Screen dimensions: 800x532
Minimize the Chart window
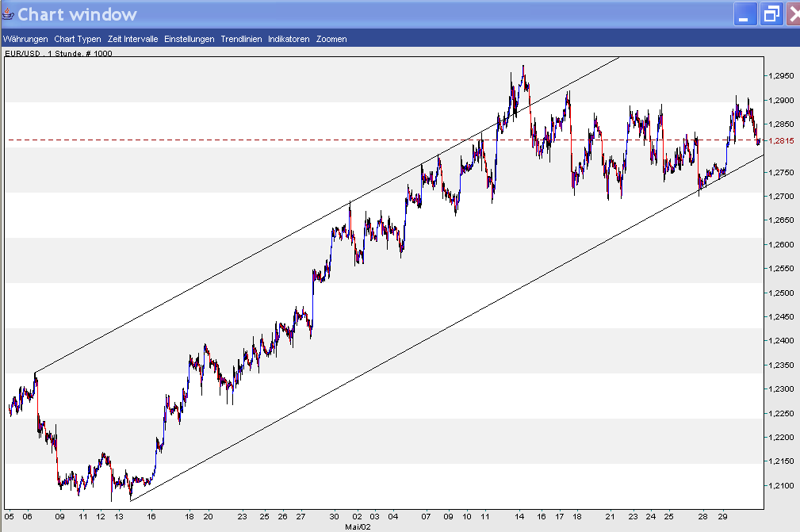[744, 15]
